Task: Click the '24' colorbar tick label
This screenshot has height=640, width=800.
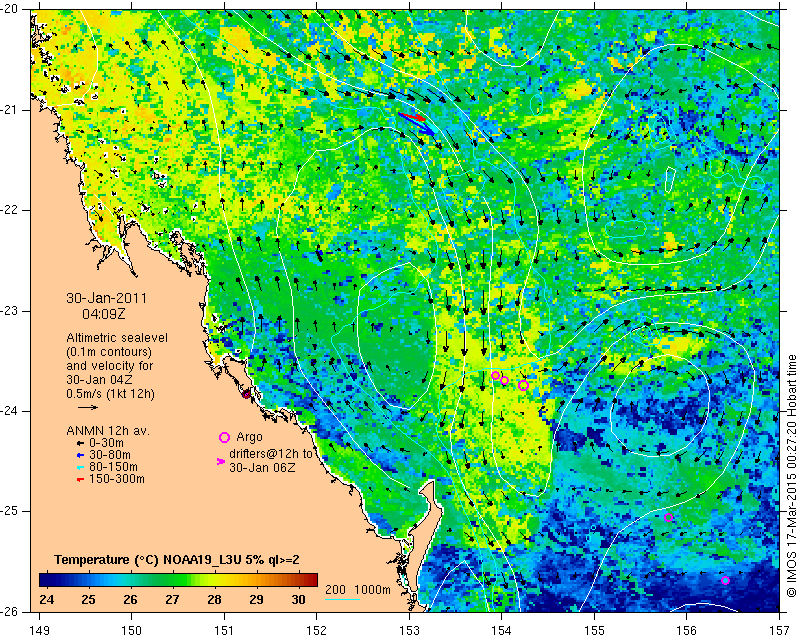Action: pyautogui.click(x=46, y=599)
